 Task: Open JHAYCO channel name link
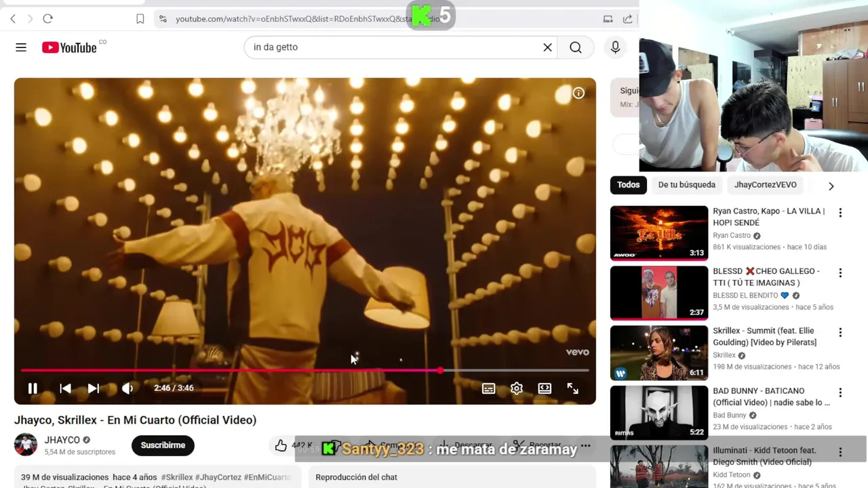click(62, 440)
